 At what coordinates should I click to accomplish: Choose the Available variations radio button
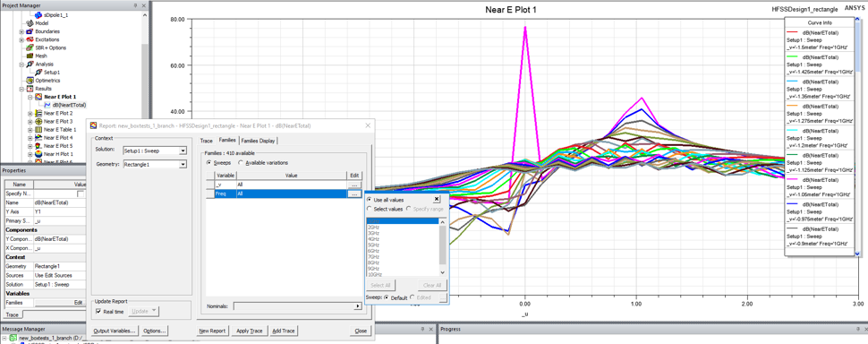pyautogui.click(x=240, y=162)
